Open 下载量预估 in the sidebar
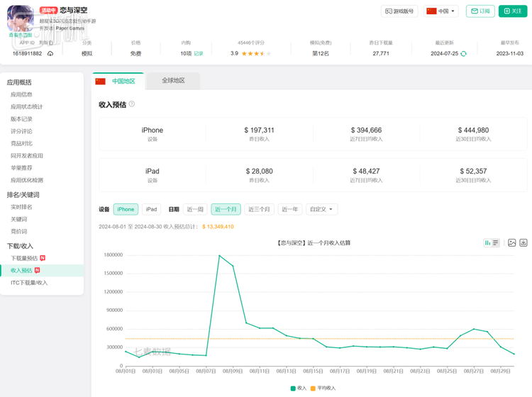This screenshot has width=532, height=397. (24, 258)
